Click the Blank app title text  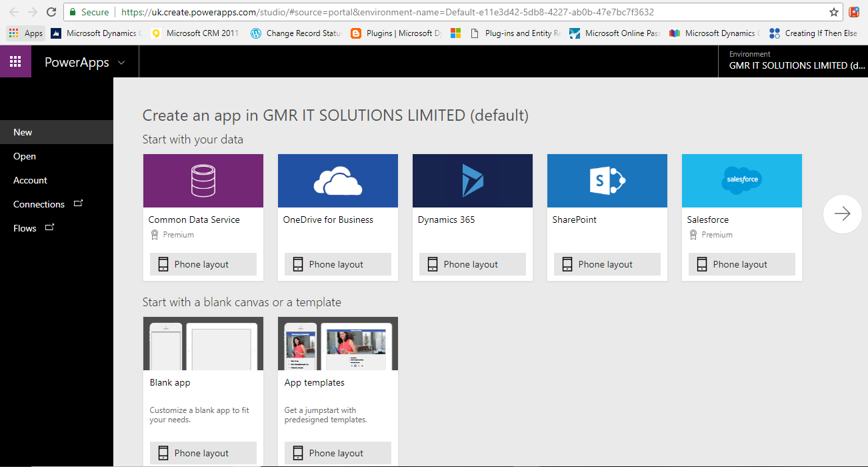[170, 382]
